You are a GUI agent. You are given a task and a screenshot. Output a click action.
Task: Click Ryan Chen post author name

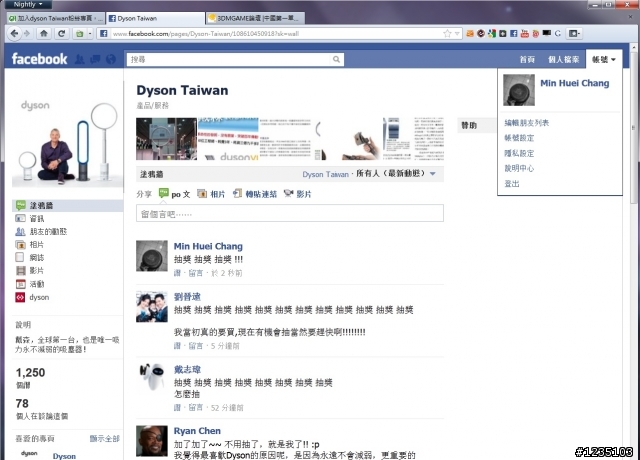(197, 431)
